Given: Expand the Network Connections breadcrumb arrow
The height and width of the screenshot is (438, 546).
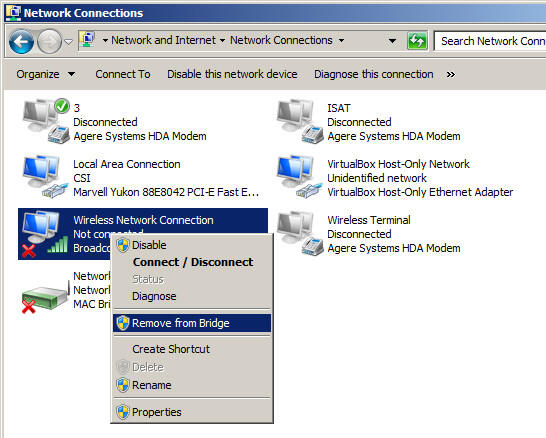Looking at the screenshot, I should click(x=342, y=40).
